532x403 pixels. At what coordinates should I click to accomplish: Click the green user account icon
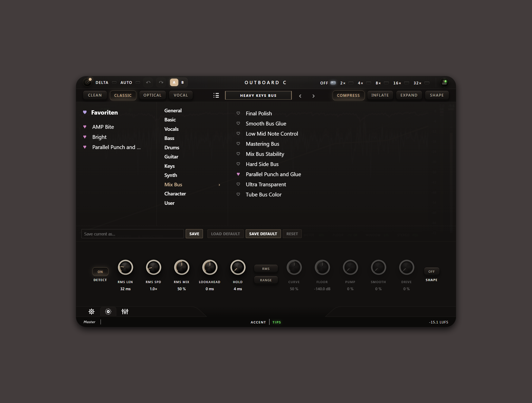pyautogui.click(x=444, y=82)
